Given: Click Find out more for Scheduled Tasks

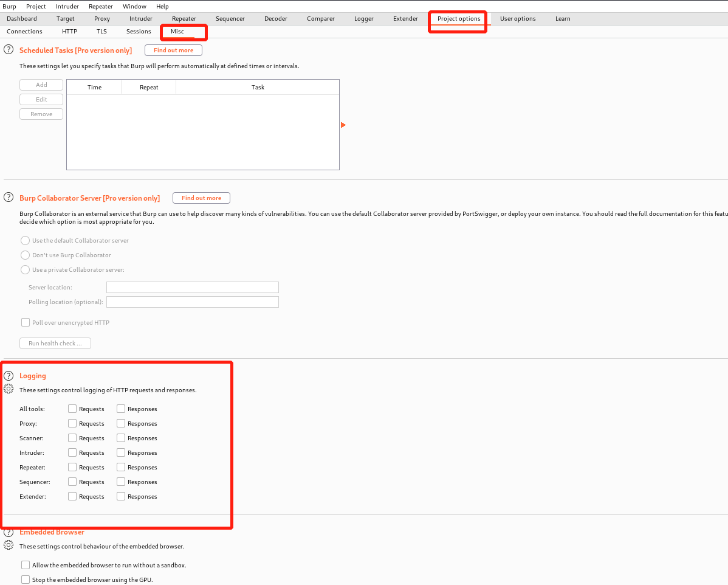Looking at the screenshot, I should pyautogui.click(x=174, y=50).
